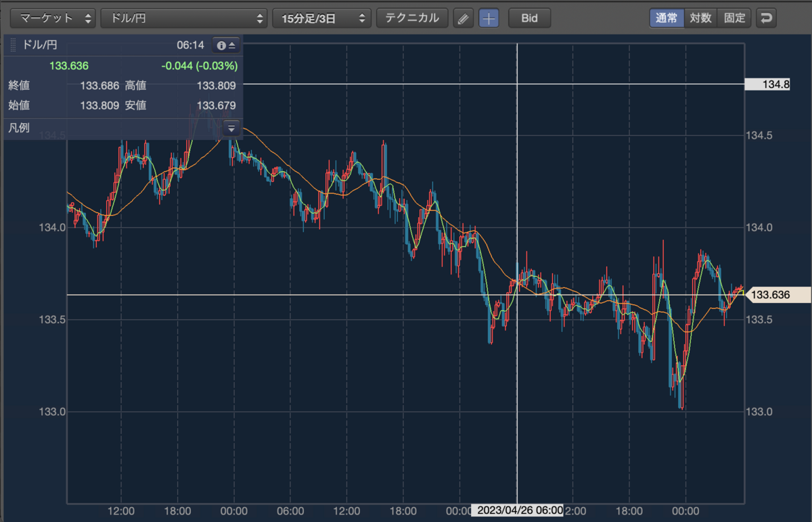Screen dimensions: 812x522
Task: Click the 始値 label
Action: tap(19, 105)
